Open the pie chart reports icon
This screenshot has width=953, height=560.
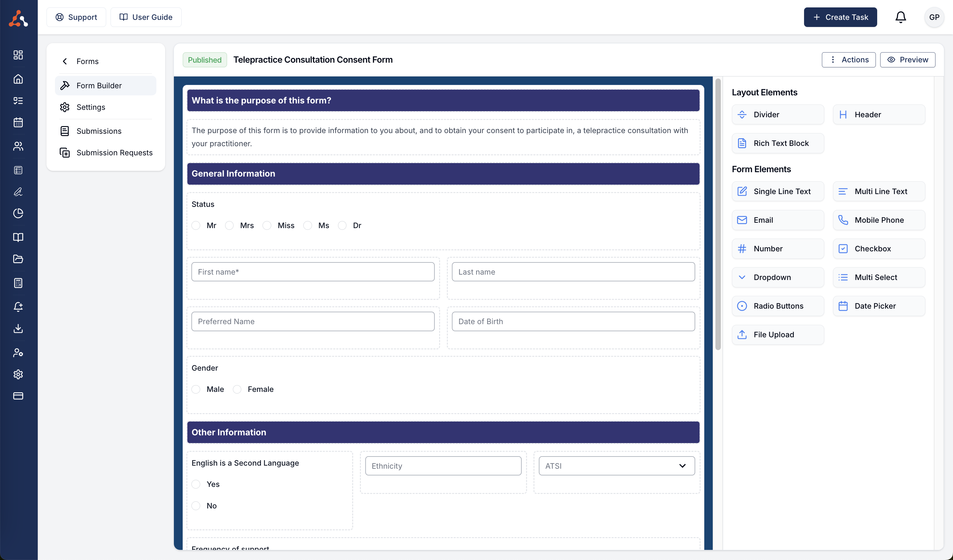18,213
